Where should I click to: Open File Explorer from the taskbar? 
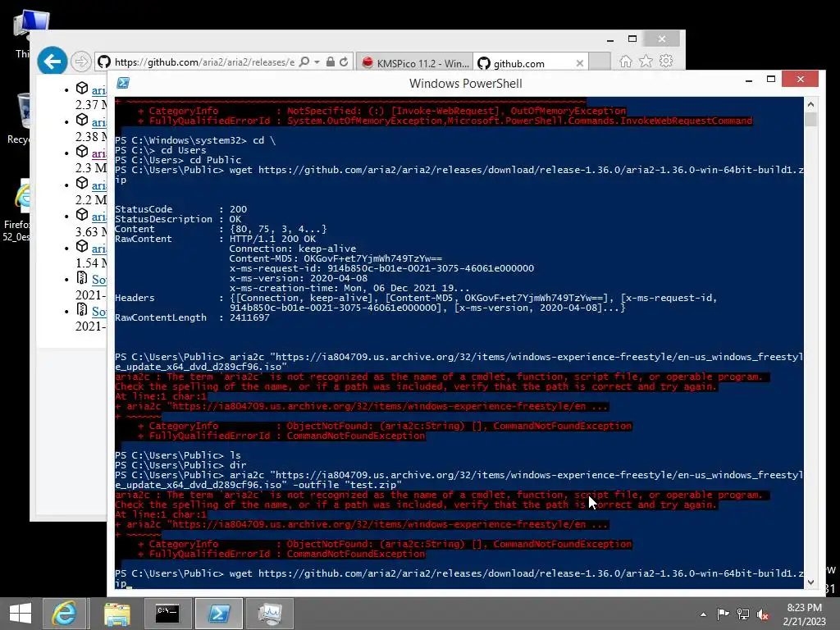(x=116, y=614)
